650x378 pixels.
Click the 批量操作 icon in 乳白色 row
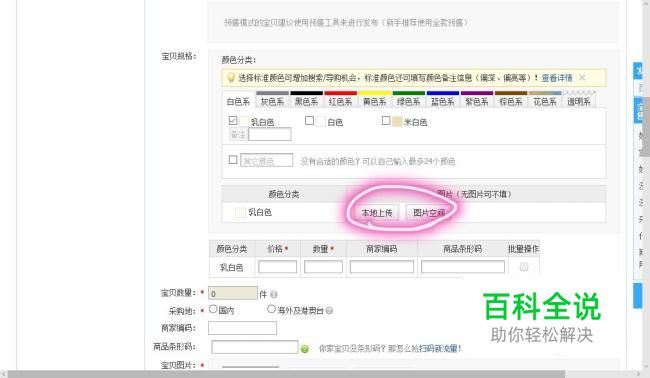coord(524,267)
